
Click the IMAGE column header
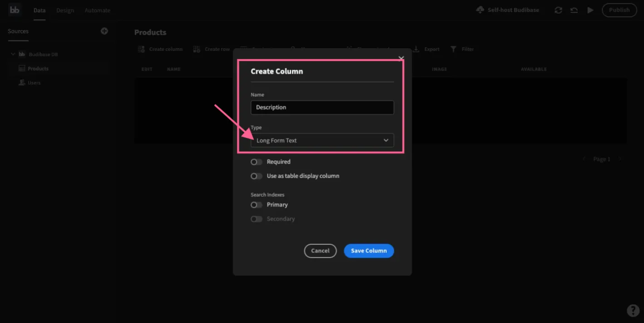pos(439,69)
